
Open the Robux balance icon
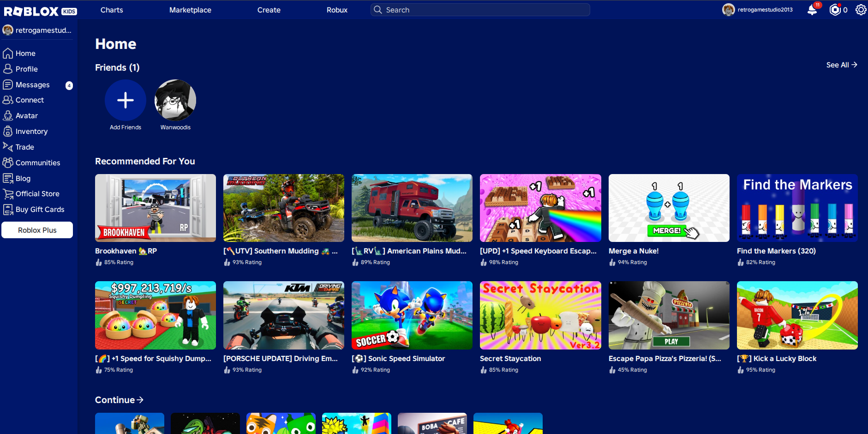coord(835,10)
